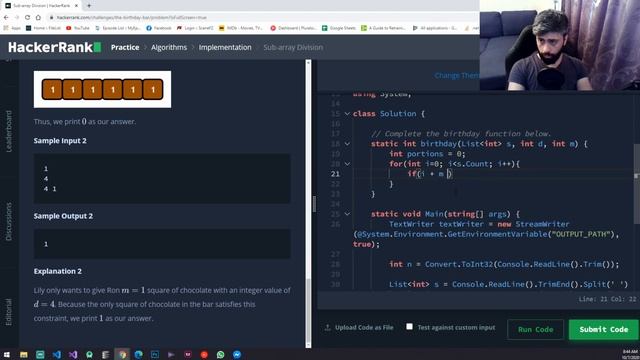
Task: Collapse the class Solution code block
Action: [347, 113]
